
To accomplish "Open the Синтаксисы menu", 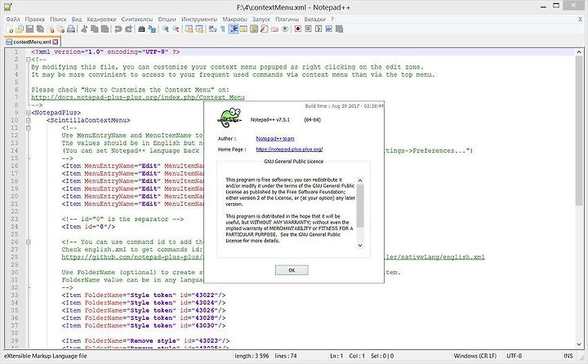I will (x=137, y=19).
